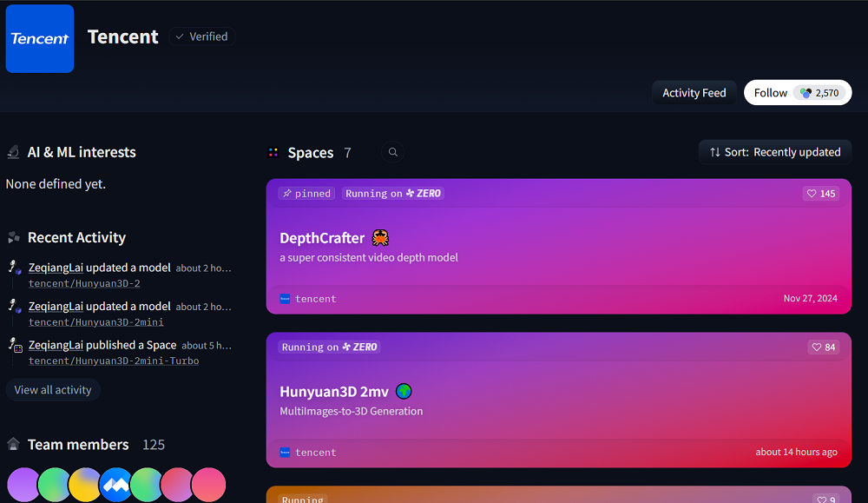Click the blue mountain-logo team member avatar
This screenshot has height=503, width=868.
tap(116, 485)
